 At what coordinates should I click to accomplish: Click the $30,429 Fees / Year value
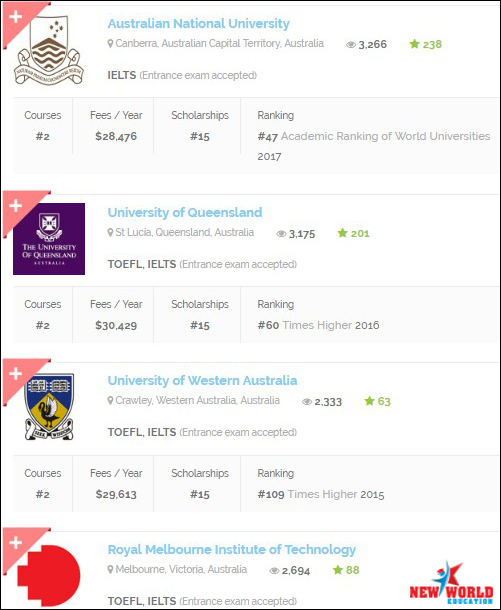[116, 325]
